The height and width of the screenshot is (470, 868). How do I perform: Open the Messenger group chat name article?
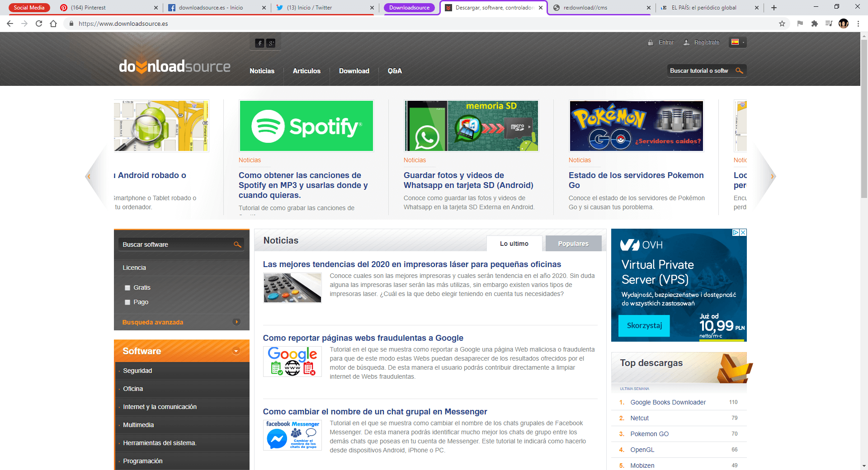[x=375, y=412]
